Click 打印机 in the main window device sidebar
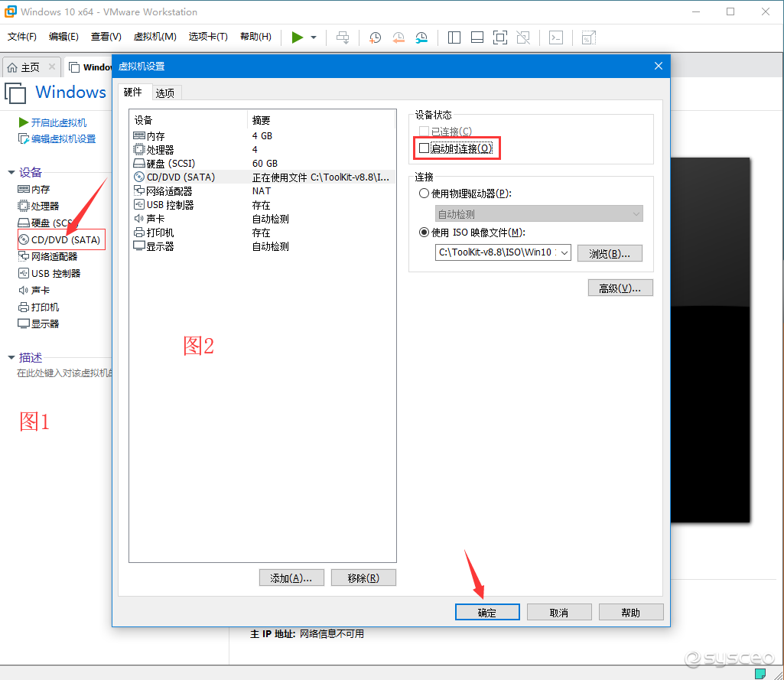 tap(38, 307)
